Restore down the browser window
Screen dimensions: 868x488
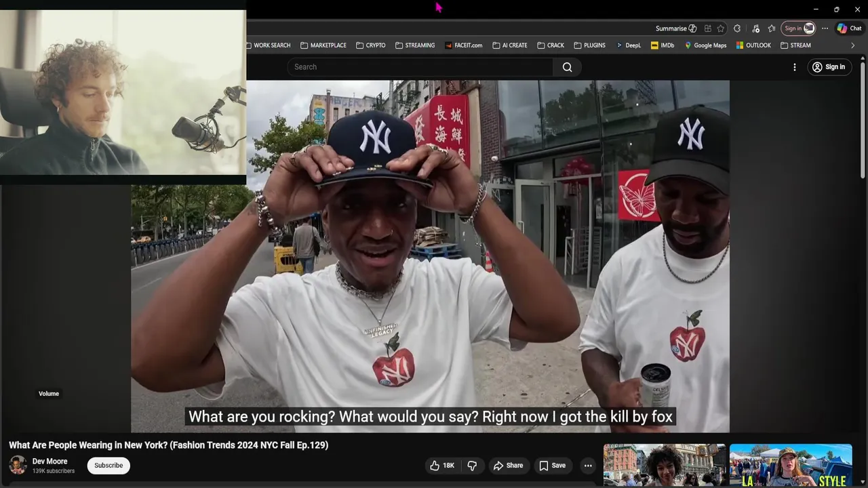pos(836,9)
